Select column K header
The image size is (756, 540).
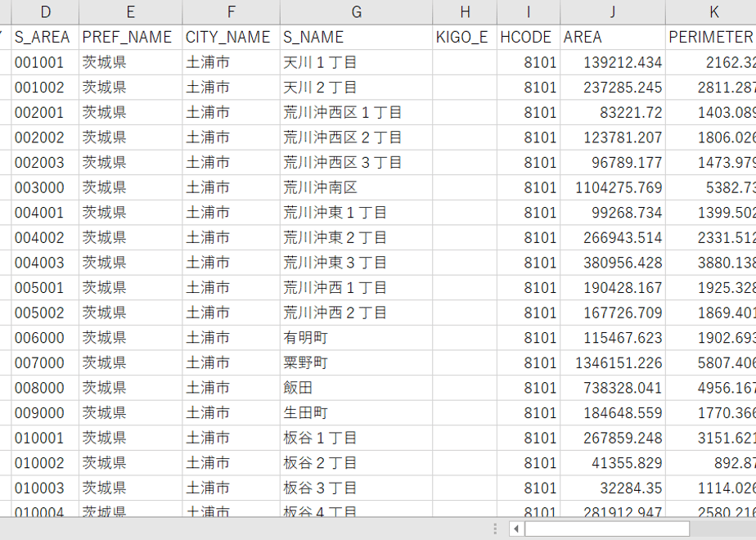click(711, 12)
